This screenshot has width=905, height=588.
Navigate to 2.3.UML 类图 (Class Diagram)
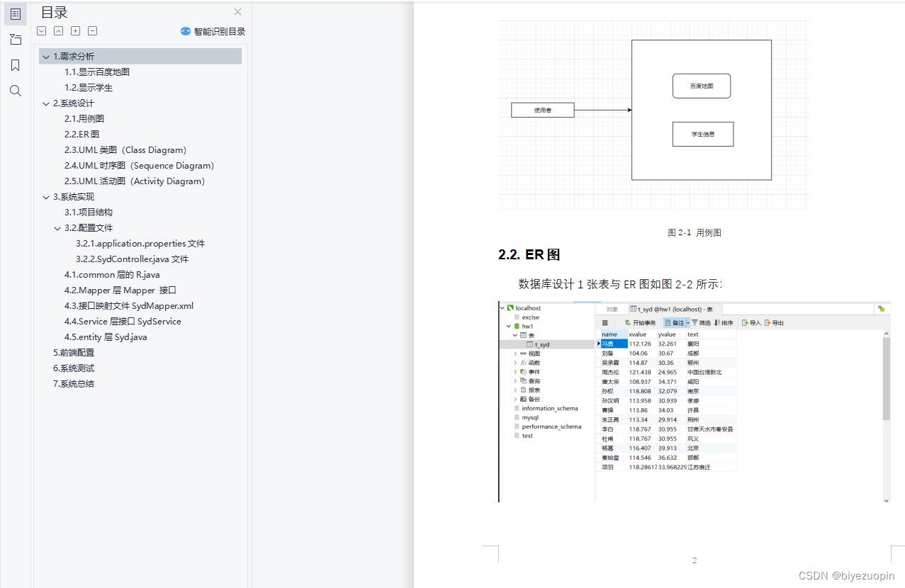tap(128, 150)
